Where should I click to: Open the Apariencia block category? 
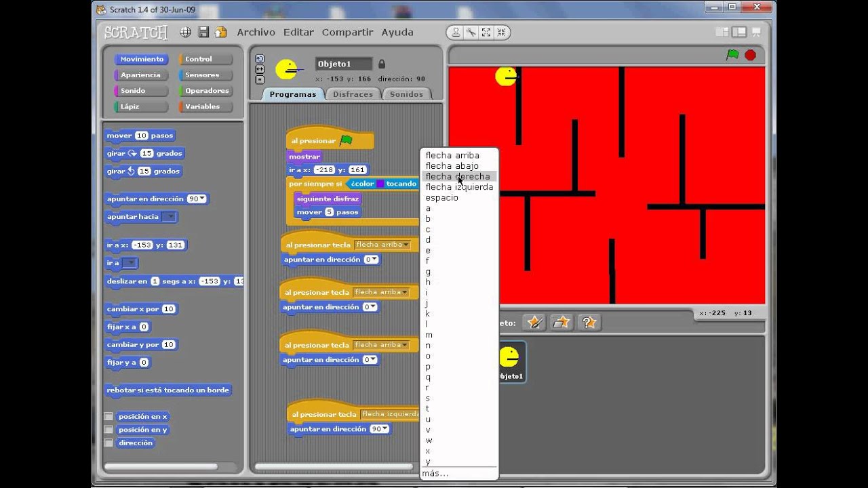coord(140,75)
